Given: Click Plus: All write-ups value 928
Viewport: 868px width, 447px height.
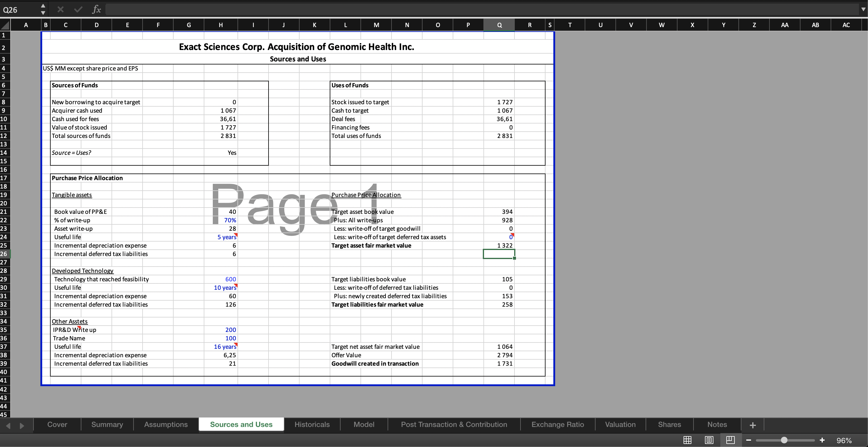Looking at the screenshot, I should tap(499, 220).
